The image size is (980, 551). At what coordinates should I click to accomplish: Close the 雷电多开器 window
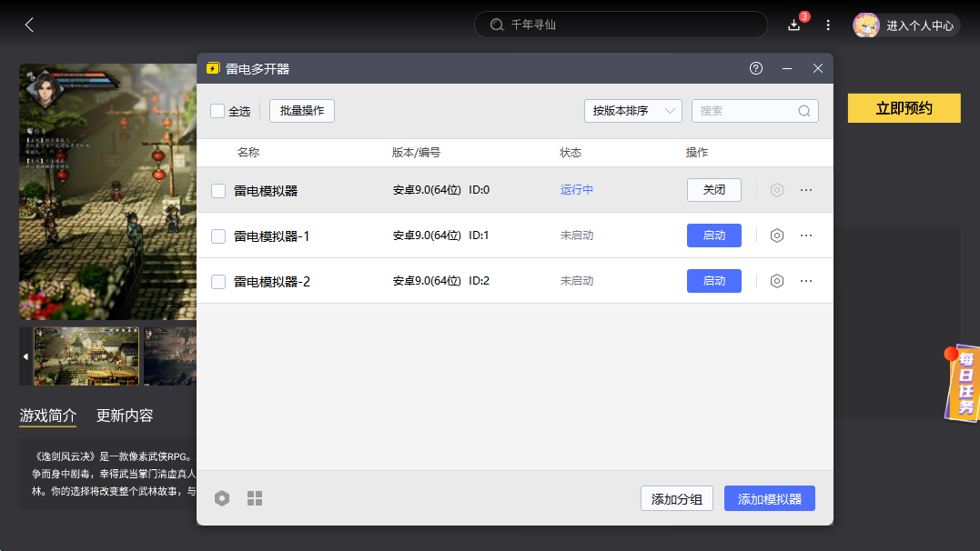(817, 69)
